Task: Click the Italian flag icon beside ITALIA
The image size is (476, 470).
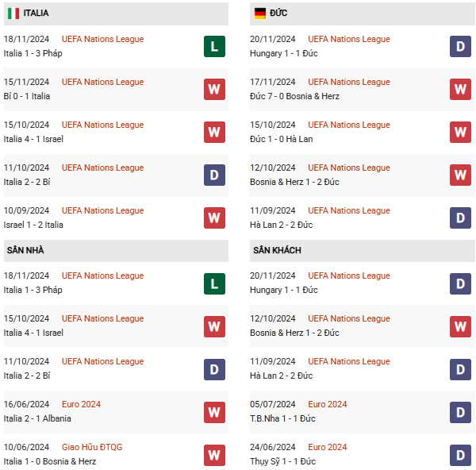Action: click(x=13, y=13)
